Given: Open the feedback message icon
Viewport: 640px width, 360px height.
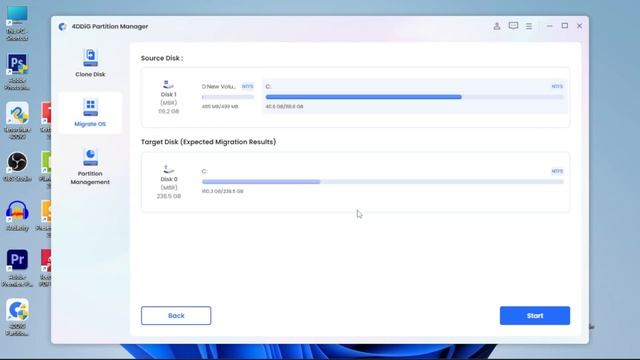Looking at the screenshot, I should point(513,26).
